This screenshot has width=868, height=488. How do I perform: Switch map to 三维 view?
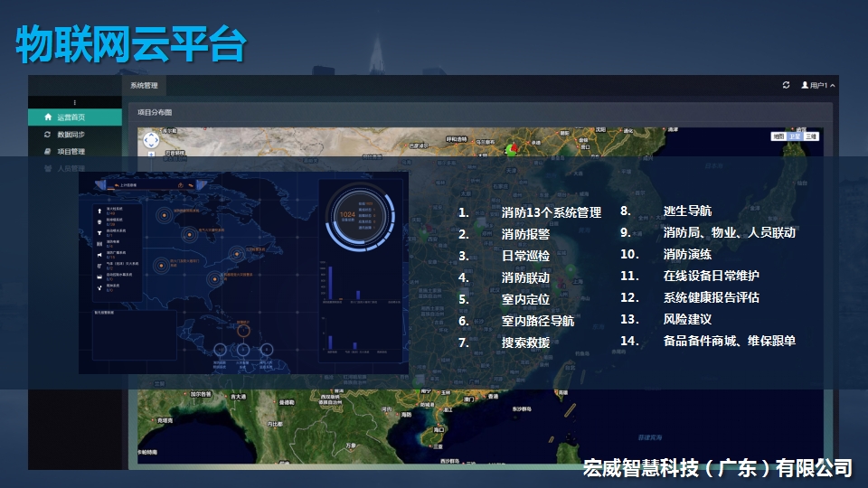[811, 136]
